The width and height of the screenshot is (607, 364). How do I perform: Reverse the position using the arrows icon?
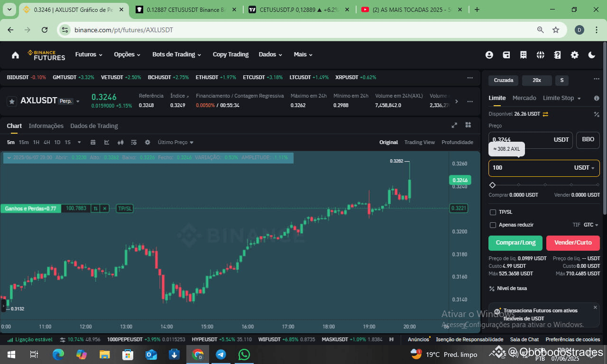pos(96,208)
